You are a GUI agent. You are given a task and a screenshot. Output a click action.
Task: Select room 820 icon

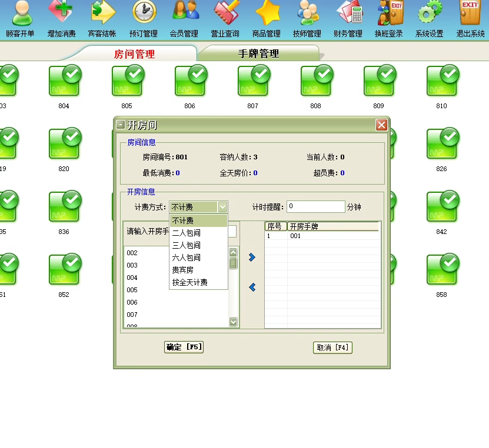[x=65, y=143]
